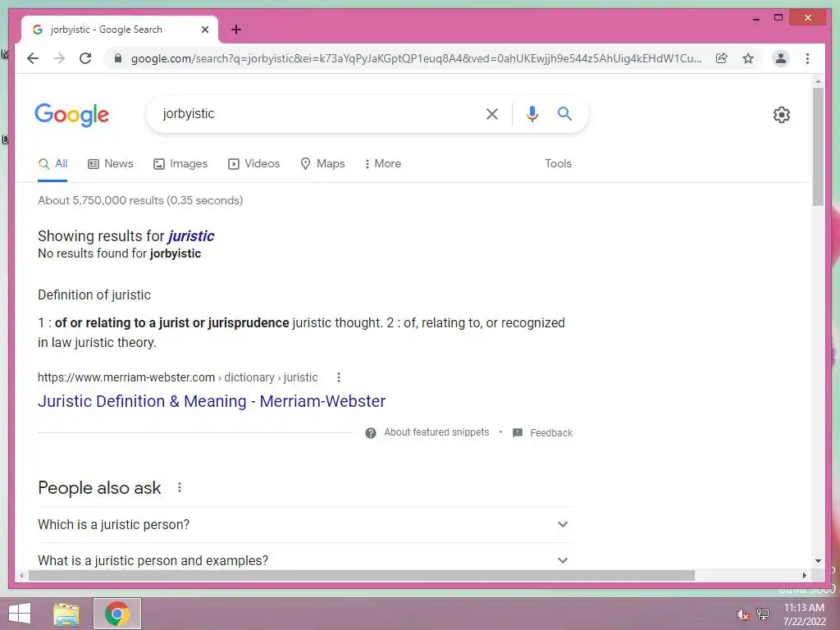Go to the Google logo homepage
The image size is (840, 630).
coord(72,115)
